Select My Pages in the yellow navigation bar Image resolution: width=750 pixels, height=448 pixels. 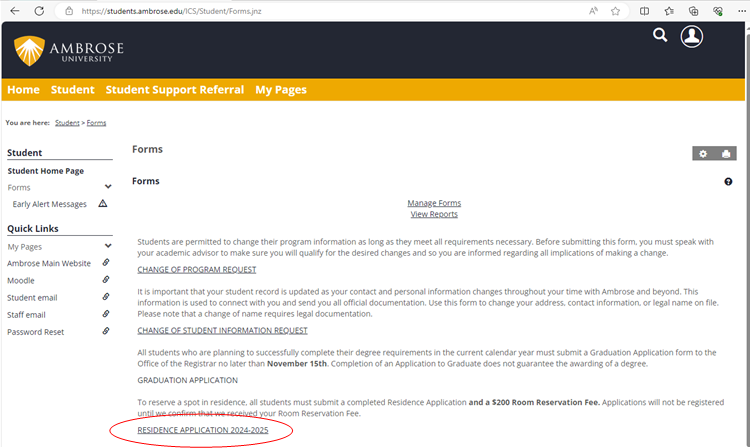point(281,90)
